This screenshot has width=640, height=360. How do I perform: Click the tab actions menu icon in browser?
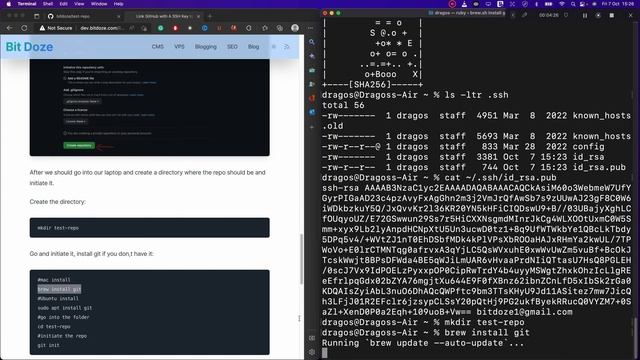36,16
